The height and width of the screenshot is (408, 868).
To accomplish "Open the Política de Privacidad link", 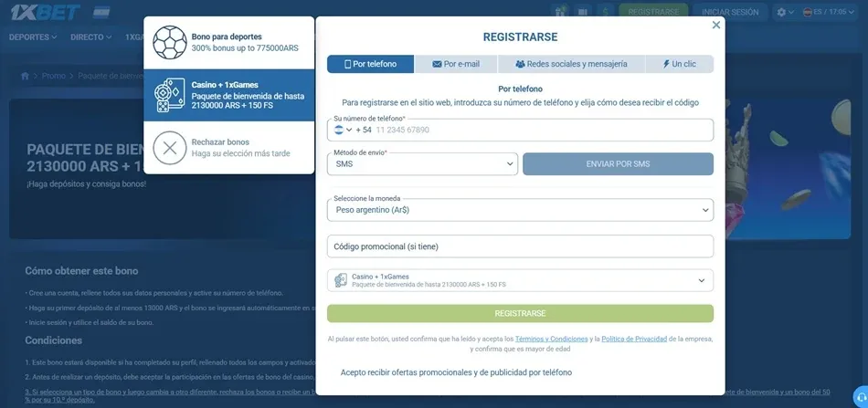I will pyautogui.click(x=634, y=339).
